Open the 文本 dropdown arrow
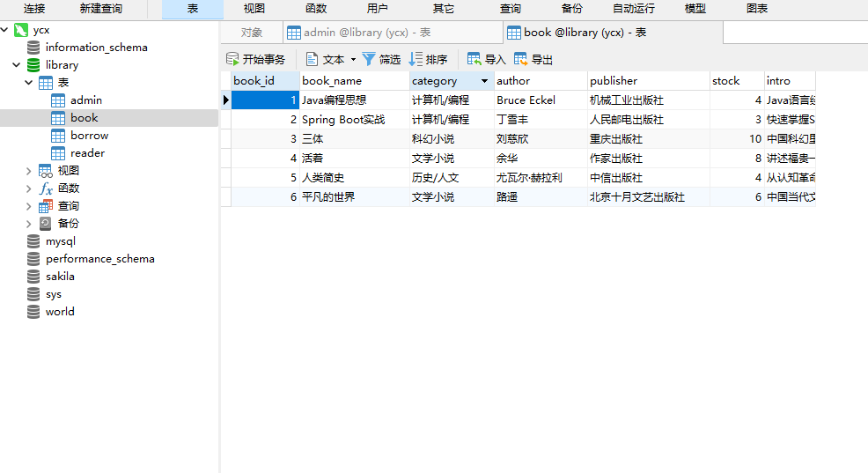The width and height of the screenshot is (868, 473). [x=353, y=59]
